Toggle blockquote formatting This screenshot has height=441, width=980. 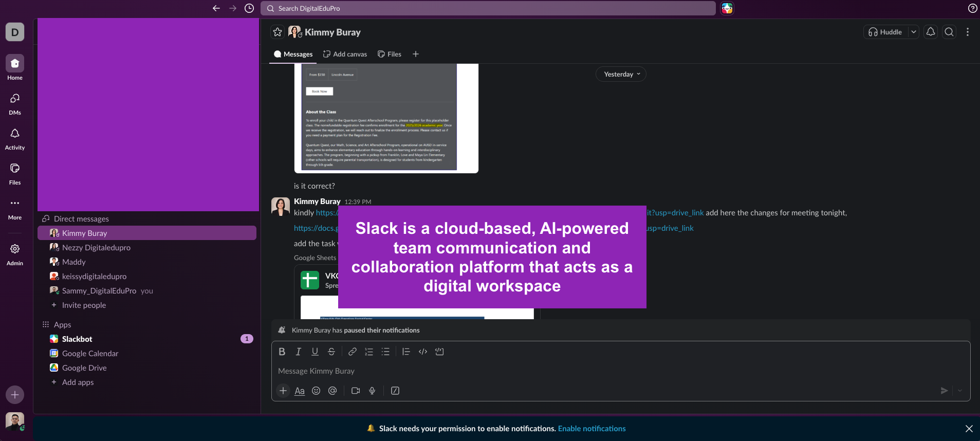pyautogui.click(x=406, y=352)
